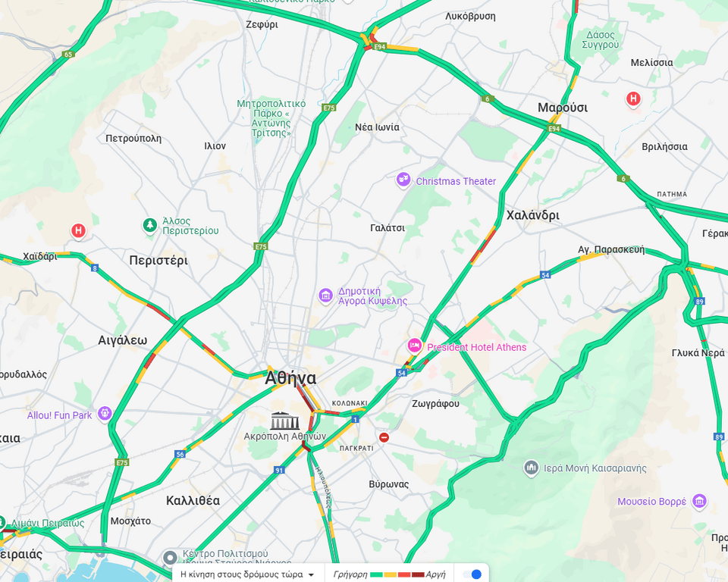Click the E75 highway shield near Νέα Ιωνία
This screenshot has width=728, height=582.
328,108
